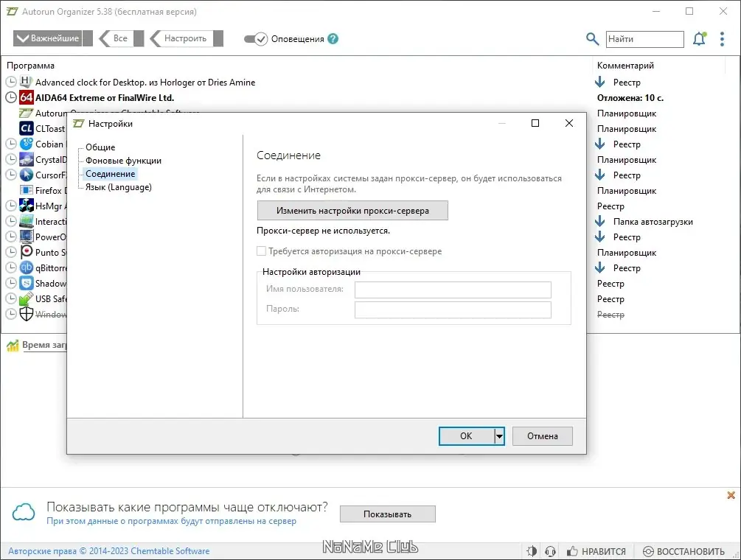Select the Язык (Language) settings category
Screen dimensions: 741x560
point(119,187)
